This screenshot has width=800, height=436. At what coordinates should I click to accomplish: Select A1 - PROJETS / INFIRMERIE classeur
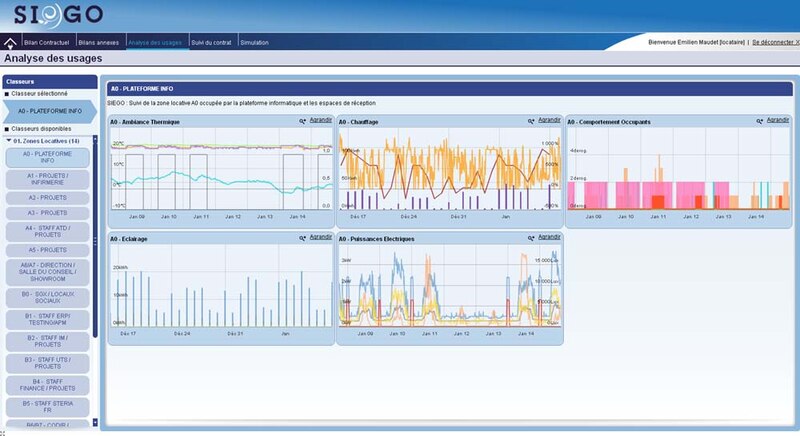(47, 178)
